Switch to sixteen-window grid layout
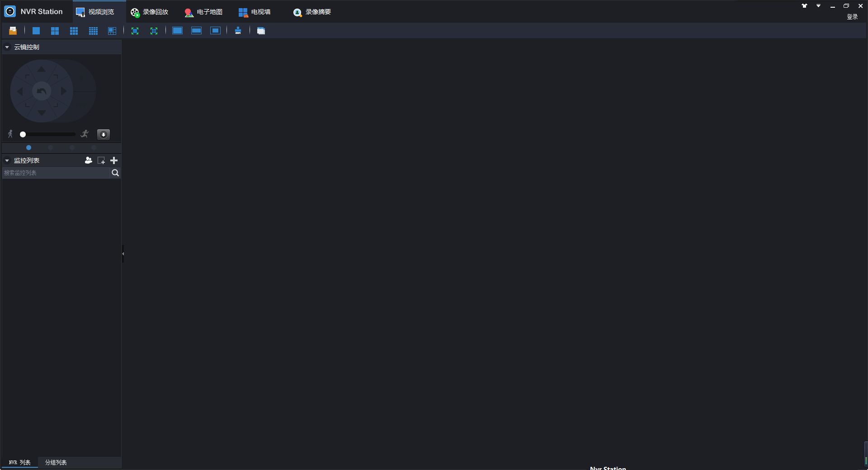 (x=93, y=31)
